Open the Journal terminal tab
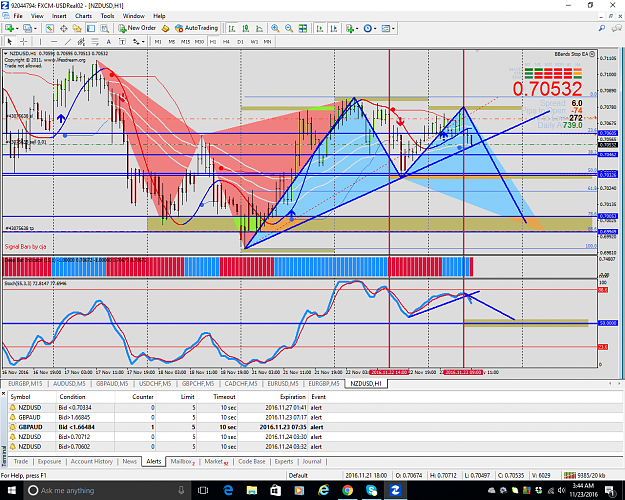Image resolution: width=625 pixels, height=500 pixels. click(x=312, y=461)
